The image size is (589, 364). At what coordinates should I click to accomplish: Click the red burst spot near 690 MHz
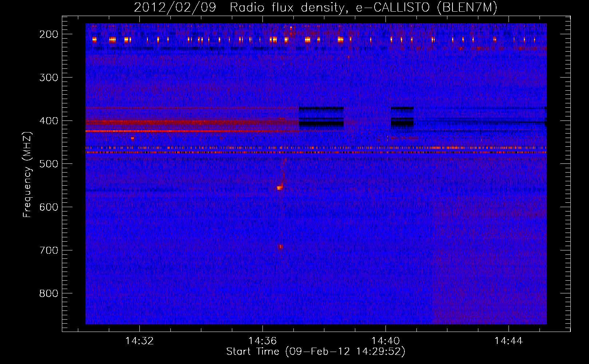point(280,246)
